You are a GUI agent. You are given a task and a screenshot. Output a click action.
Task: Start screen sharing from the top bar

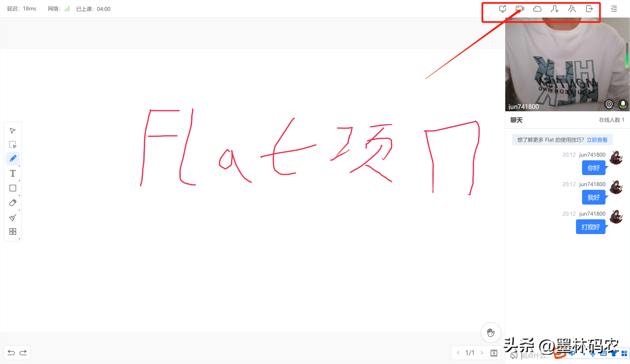tap(502, 9)
